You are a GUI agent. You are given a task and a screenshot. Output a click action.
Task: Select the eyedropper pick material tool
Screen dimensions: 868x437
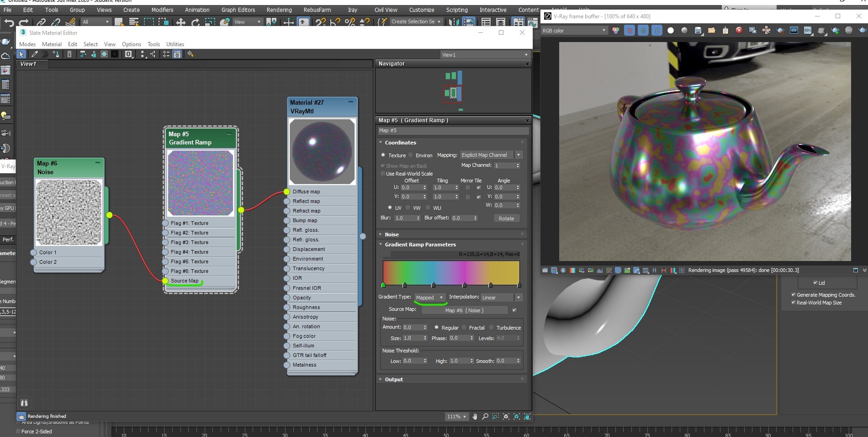tap(34, 54)
